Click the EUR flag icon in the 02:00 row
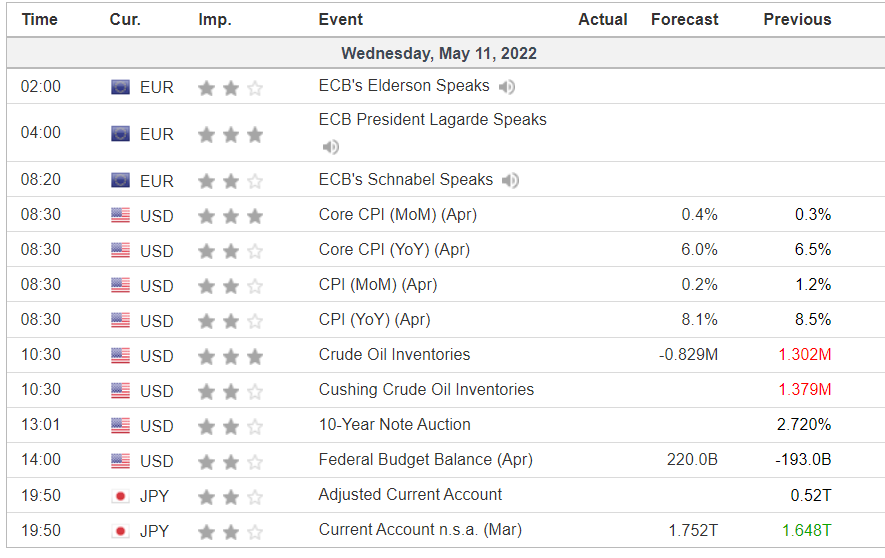This screenshot has width=885, height=558. pyautogui.click(x=120, y=87)
